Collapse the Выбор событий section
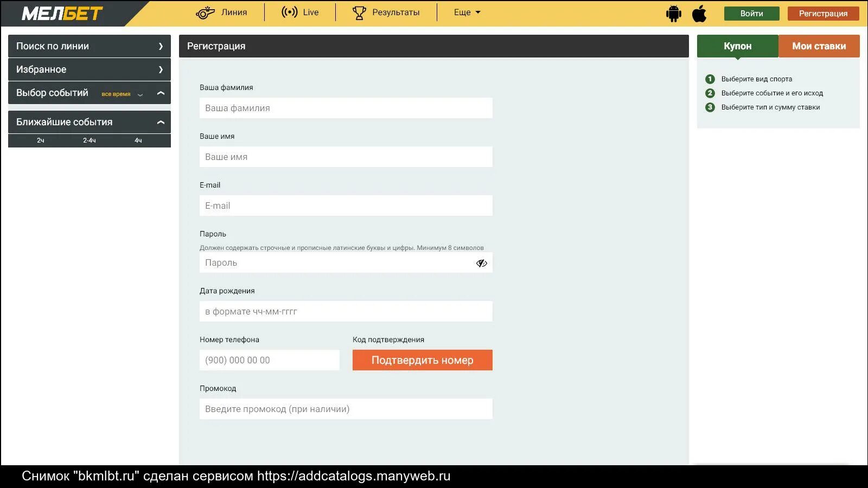 pyautogui.click(x=161, y=93)
